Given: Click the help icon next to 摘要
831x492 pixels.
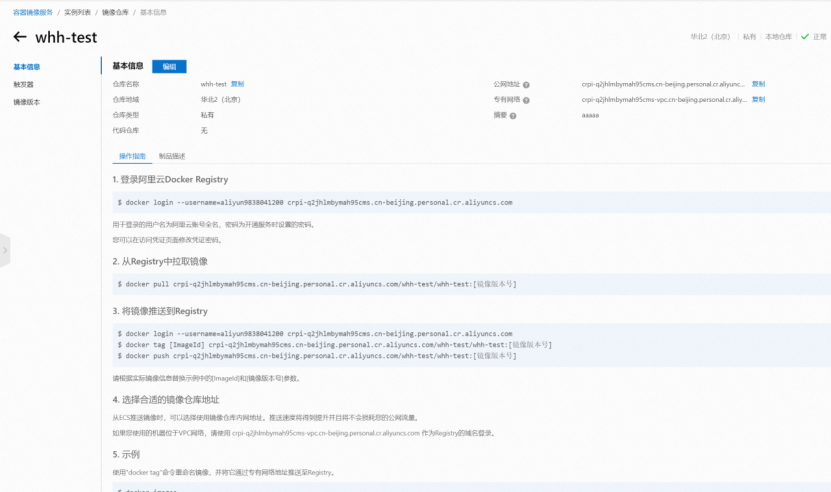Looking at the screenshot, I should point(513,116).
